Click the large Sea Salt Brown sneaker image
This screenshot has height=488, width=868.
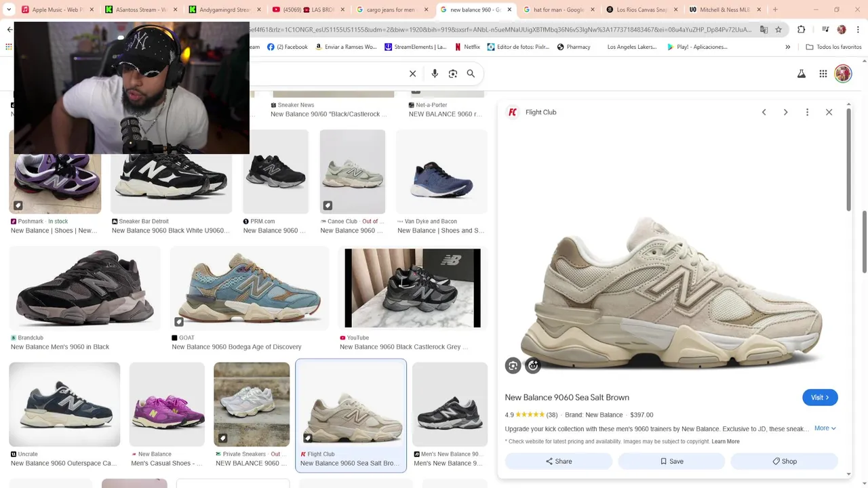point(671,295)
